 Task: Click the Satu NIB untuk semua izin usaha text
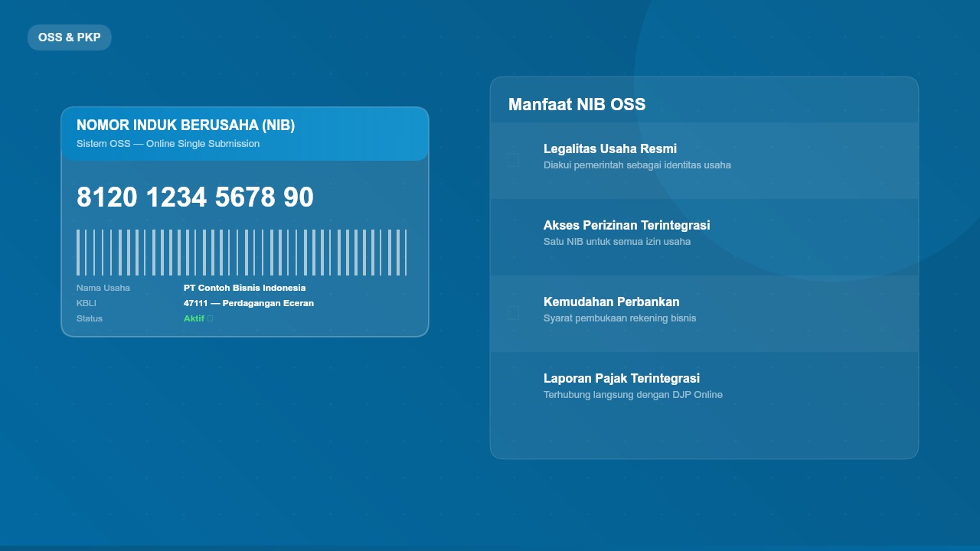click(x=617, y=242)
